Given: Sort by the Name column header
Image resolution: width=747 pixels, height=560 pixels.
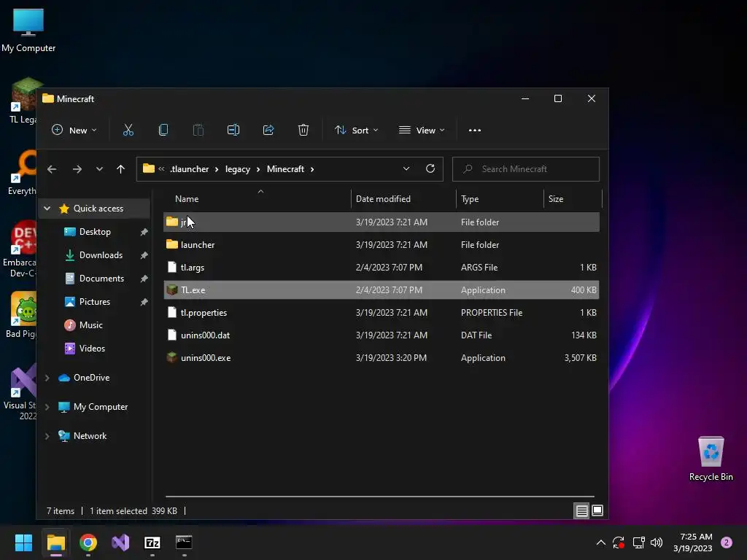Looking at the screenshot, I should coord(187,199).
